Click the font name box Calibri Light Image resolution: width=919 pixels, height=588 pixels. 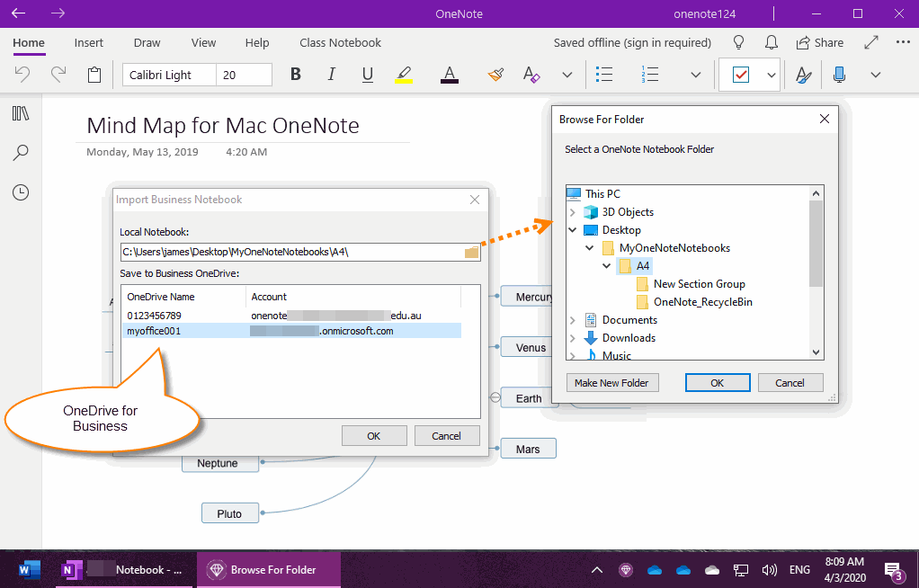pyautogui.click(x=169, y=75)
